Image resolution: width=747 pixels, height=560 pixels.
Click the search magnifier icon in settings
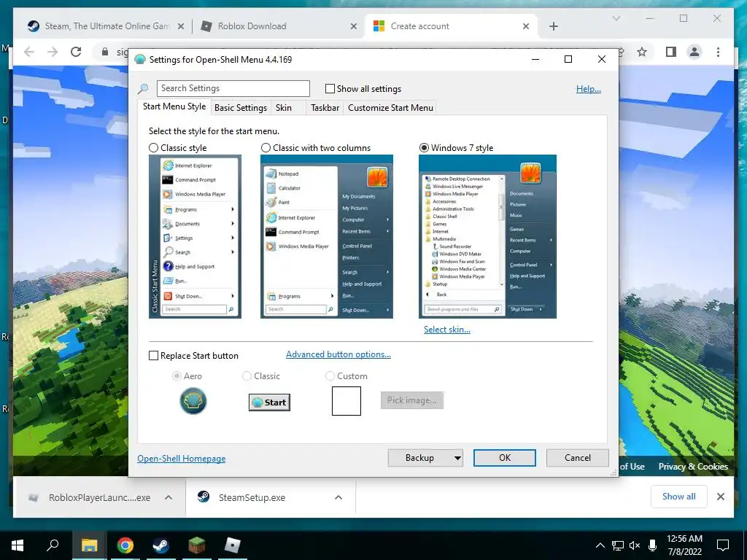143,88
